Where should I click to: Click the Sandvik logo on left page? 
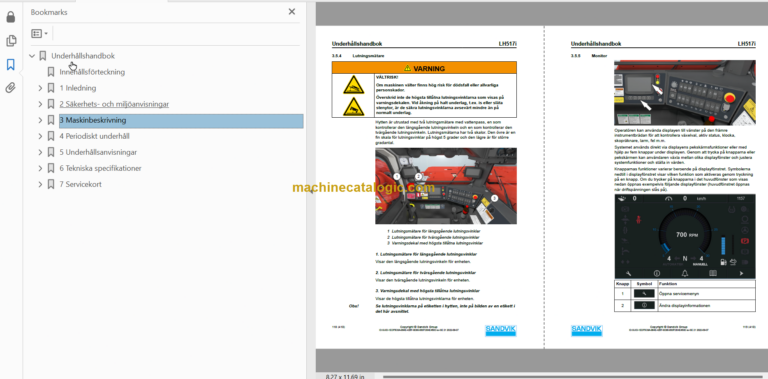tap(501, 330)
